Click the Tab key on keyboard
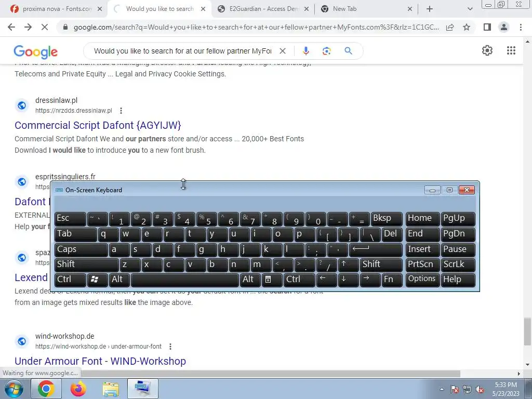The width and height of the screenshot is (532, 399). (x=76, y=234)
